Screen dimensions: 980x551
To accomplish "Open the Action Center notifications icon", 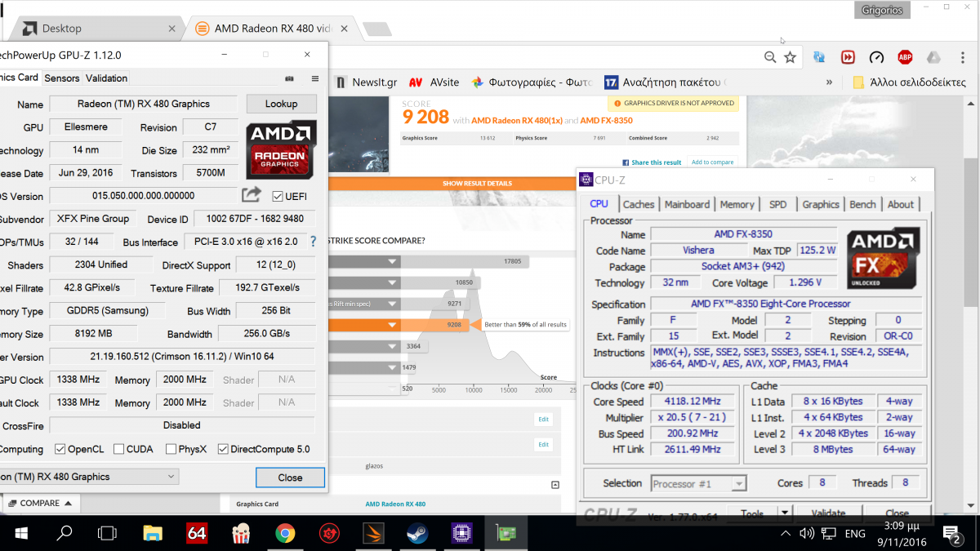I will tap(952, 535).
